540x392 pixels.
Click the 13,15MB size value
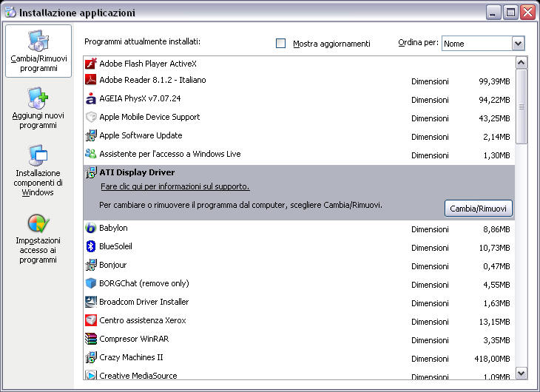point(494,322)
